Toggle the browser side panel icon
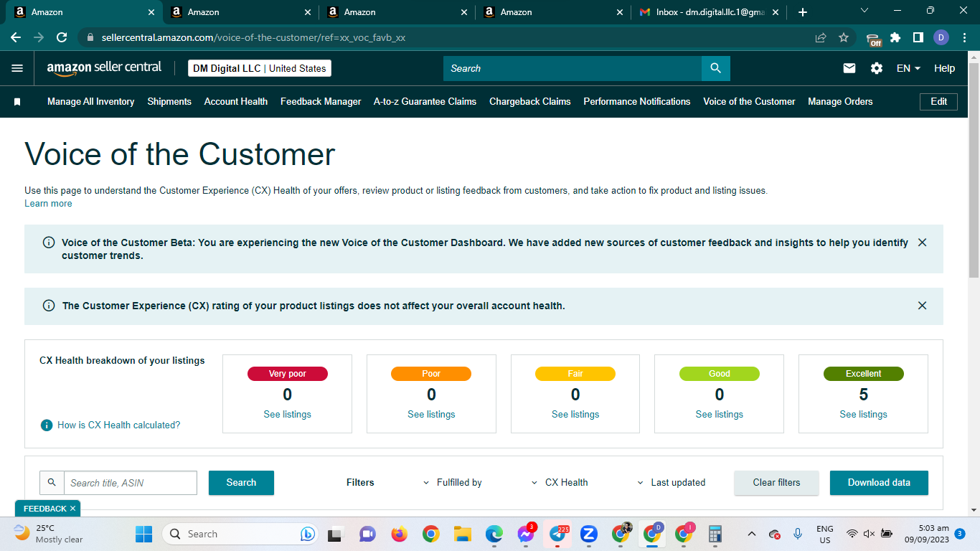The width and height of the screenshot is (980, 551). (918, 37)
